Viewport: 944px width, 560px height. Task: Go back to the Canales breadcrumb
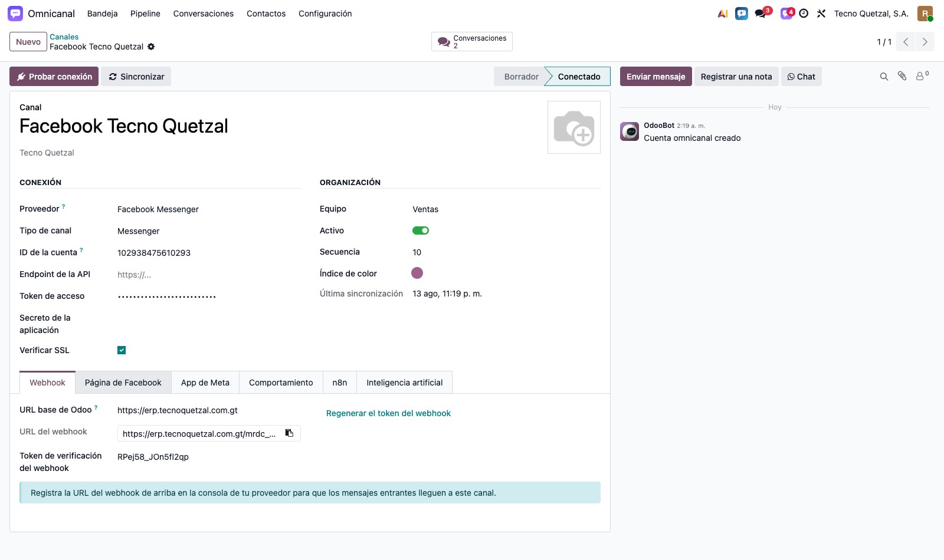point(64,37)
